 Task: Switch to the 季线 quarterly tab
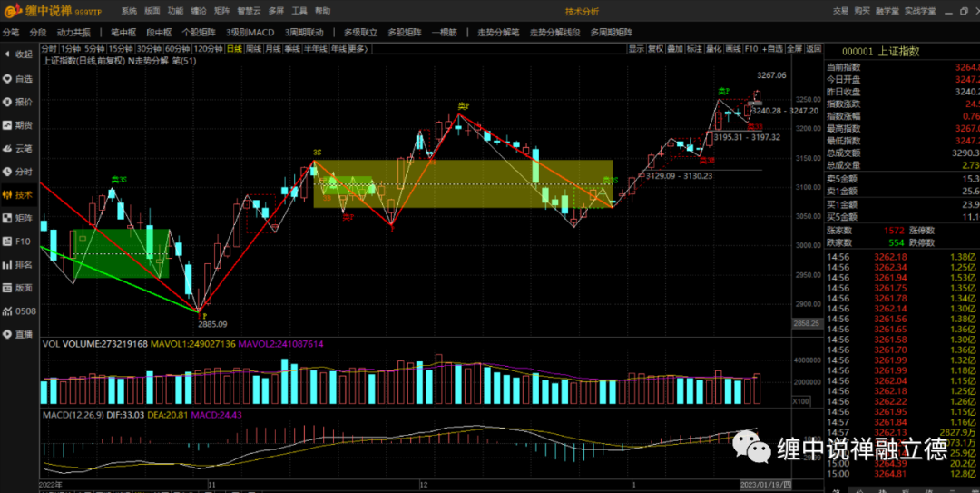[292, 49]
